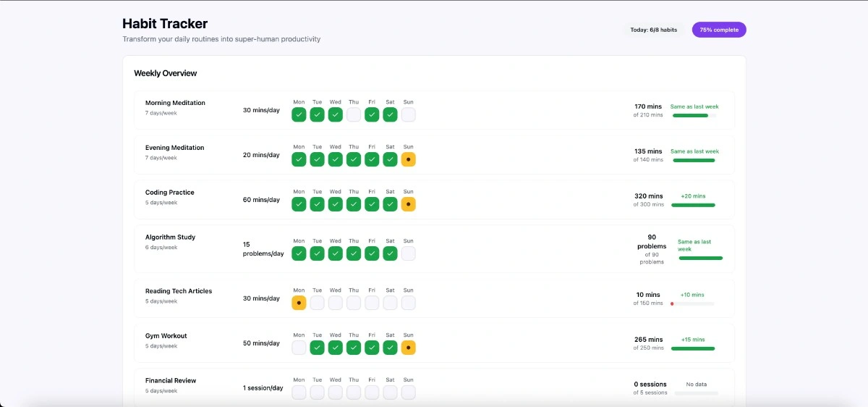
Task: Tick Financial Review Wednesday checkbox
Action: [x=336, y=393]
